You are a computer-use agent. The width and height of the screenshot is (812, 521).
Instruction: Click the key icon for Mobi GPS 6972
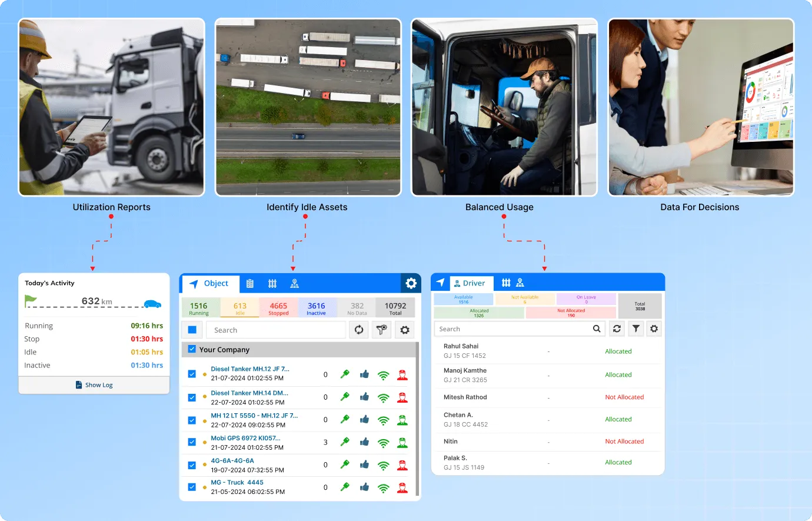tap(345, 442)
